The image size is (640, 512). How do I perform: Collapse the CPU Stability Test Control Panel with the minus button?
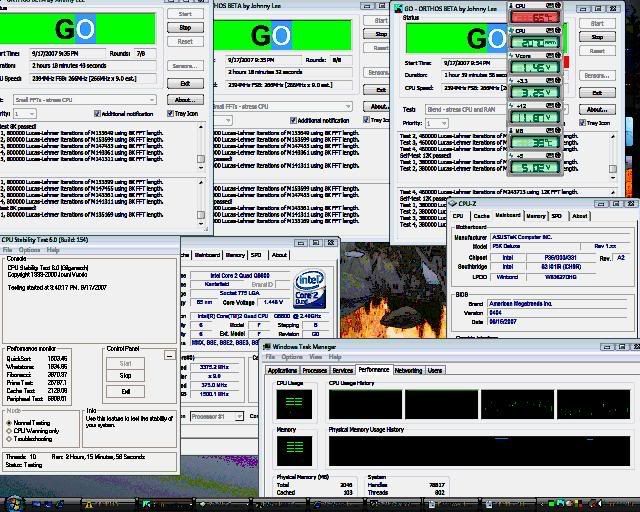click(x=169, y=355)
